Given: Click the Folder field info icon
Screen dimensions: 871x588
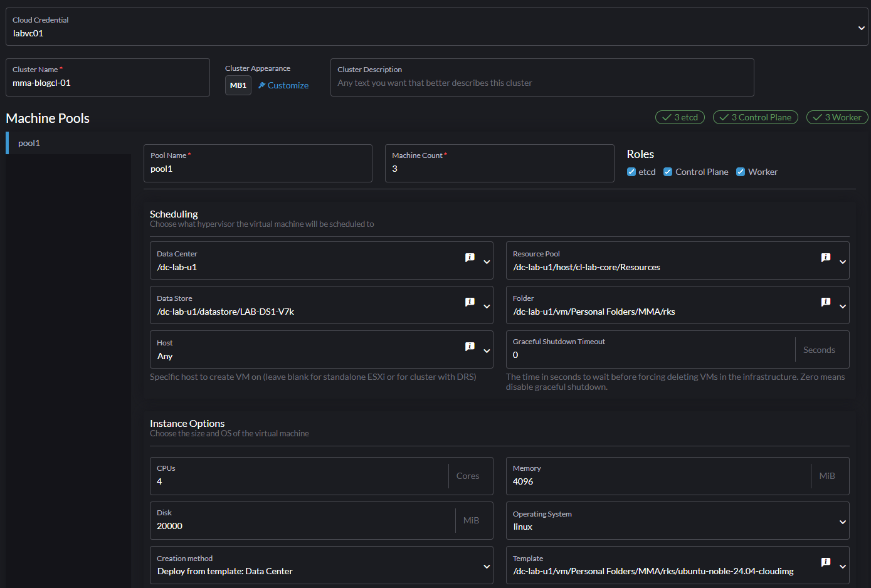Looking at the screenshot, I should [826, 302].
